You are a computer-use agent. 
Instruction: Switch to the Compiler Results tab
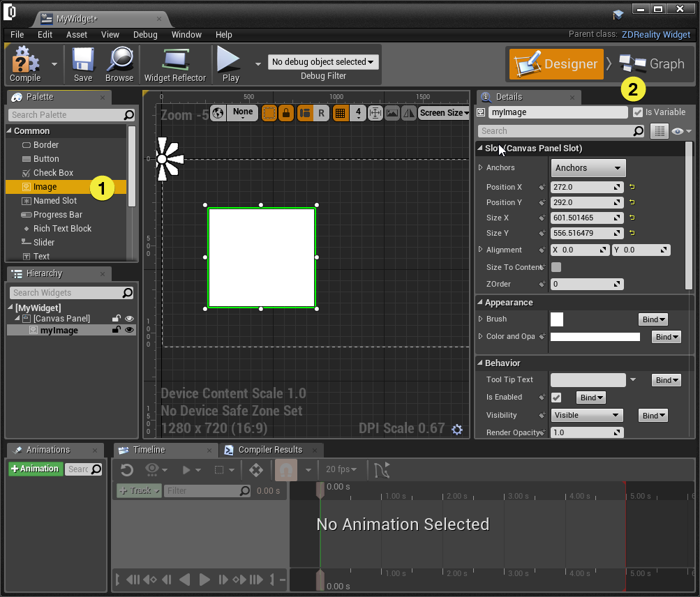click(x=269, y=450)
